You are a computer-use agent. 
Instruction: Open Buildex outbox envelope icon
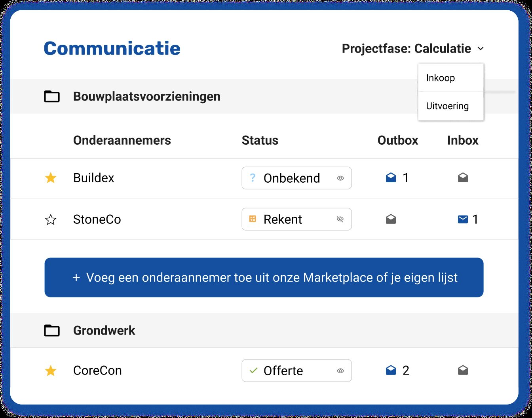tap(391, 178)
